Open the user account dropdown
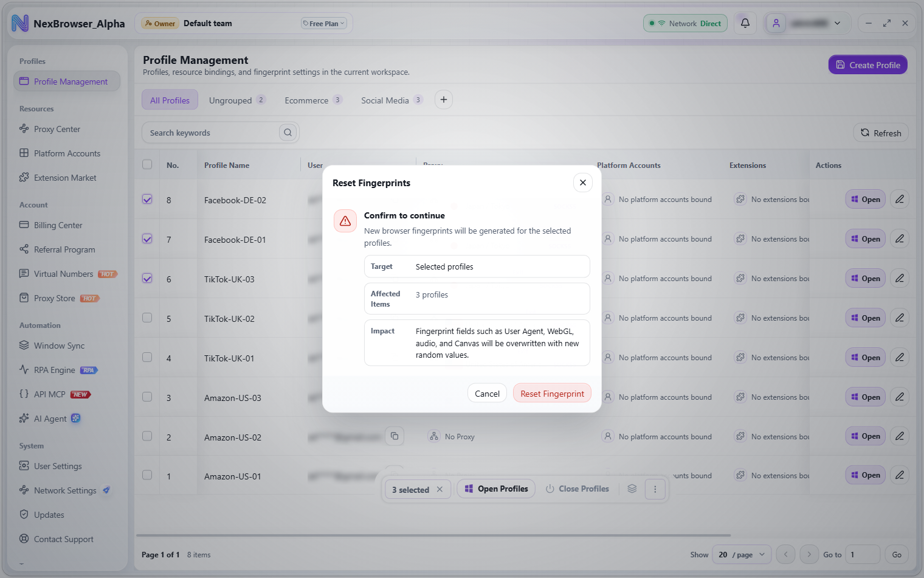The height and width of the screenshot is (578, 924). (x=806, y=23)
